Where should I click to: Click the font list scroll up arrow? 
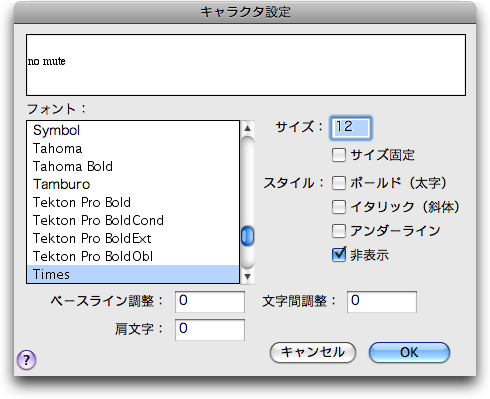click(x=247, y=128)
